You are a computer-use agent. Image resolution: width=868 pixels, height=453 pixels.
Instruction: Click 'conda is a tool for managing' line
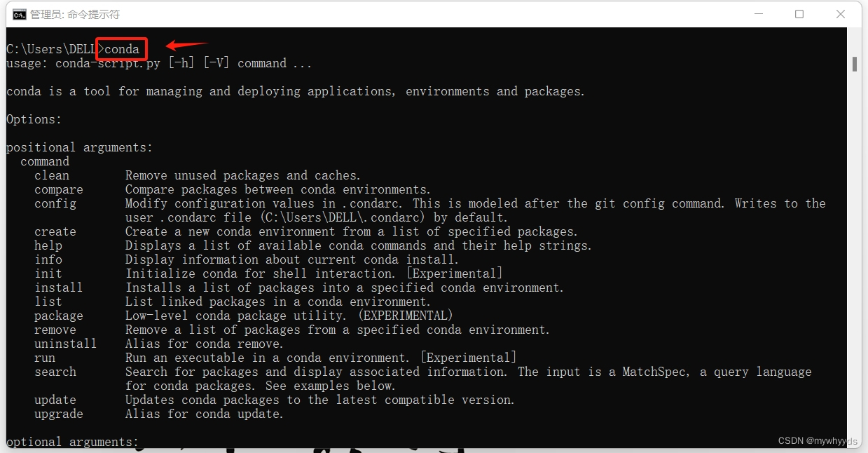pyautogui.click(x=296, y=91)
